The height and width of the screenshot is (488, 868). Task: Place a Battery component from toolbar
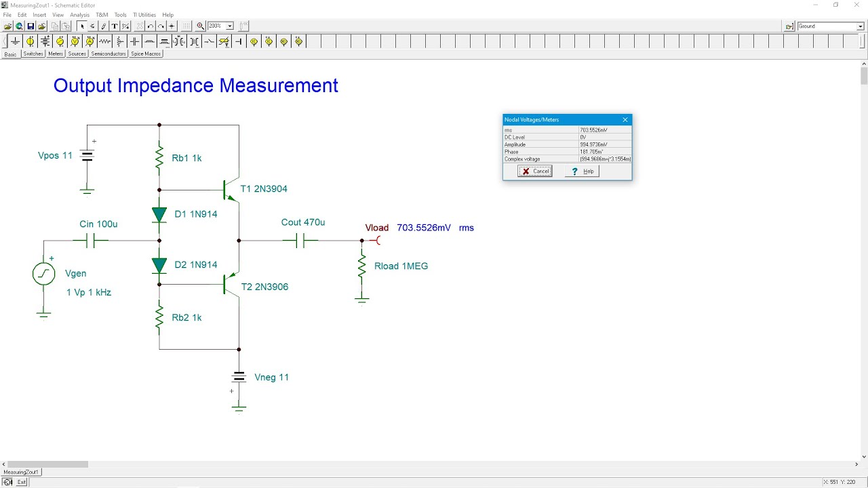click(45, 41)
